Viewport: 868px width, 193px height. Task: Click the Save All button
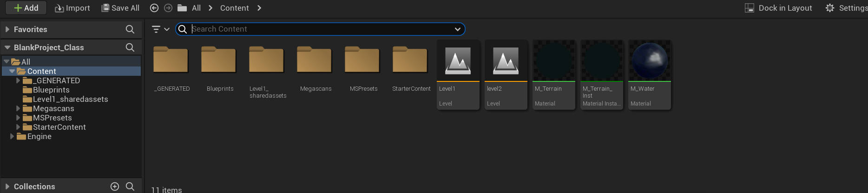click(120, 8)
